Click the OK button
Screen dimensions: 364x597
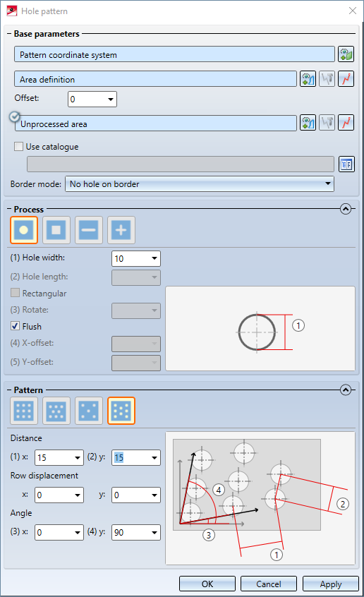pyautogui.click(x=207, y=584)
